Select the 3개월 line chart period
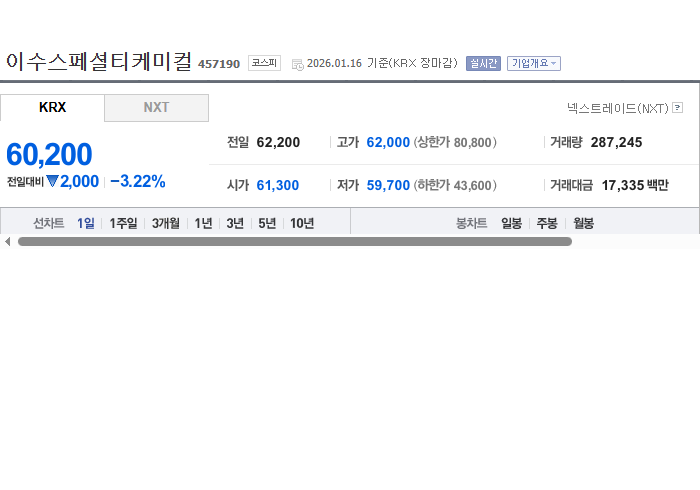700x490 pixels. pyautogui.click(x=166, y=223)
